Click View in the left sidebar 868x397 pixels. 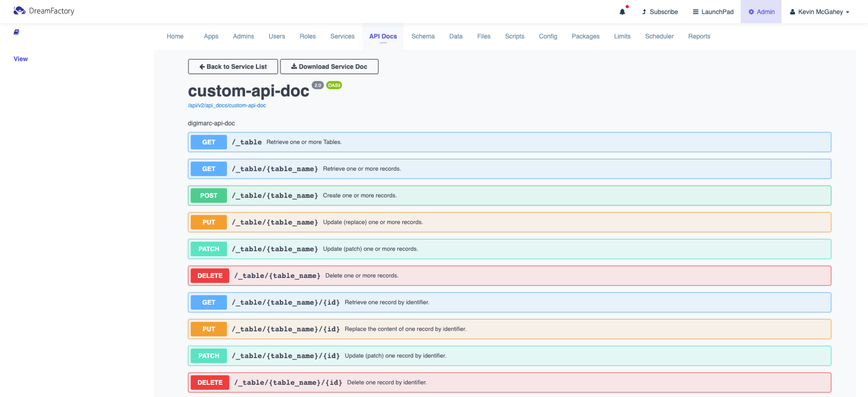(x=21, y=59)
